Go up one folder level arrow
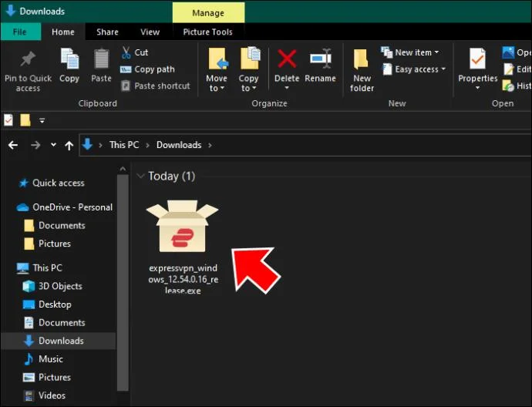532x407 pixels. tap(69, 146)
